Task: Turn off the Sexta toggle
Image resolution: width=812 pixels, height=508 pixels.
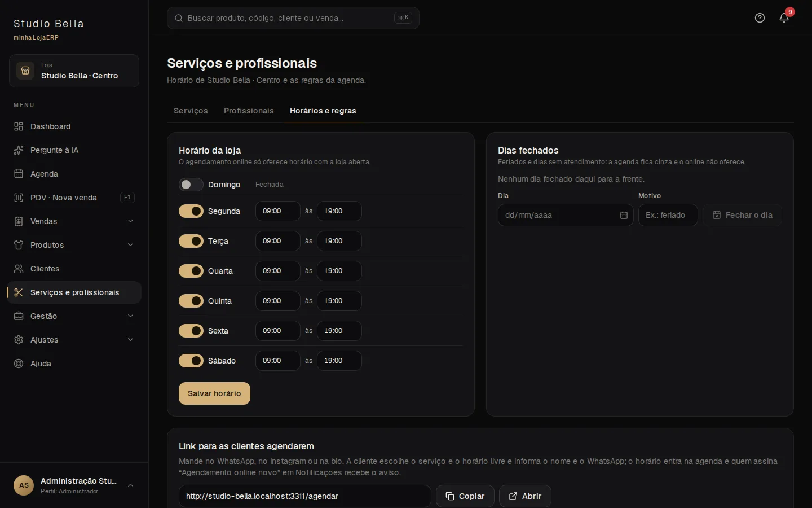Action: (191, 331)
